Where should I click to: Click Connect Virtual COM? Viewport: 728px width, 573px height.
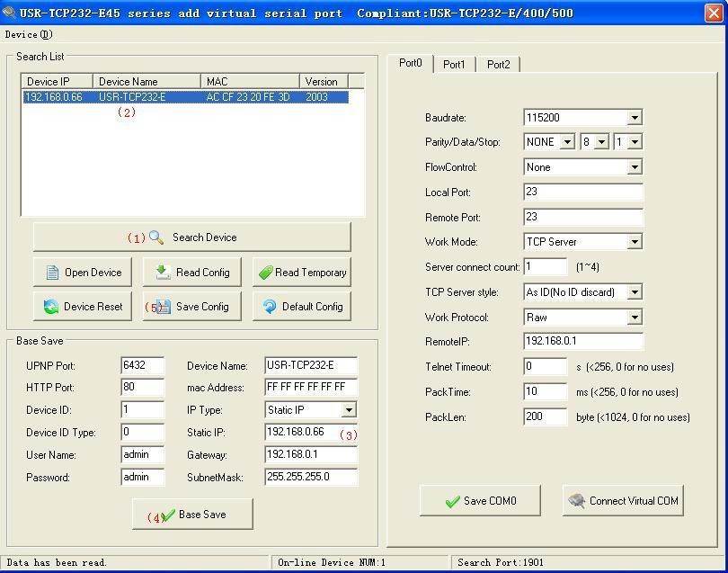pos(623,500)
